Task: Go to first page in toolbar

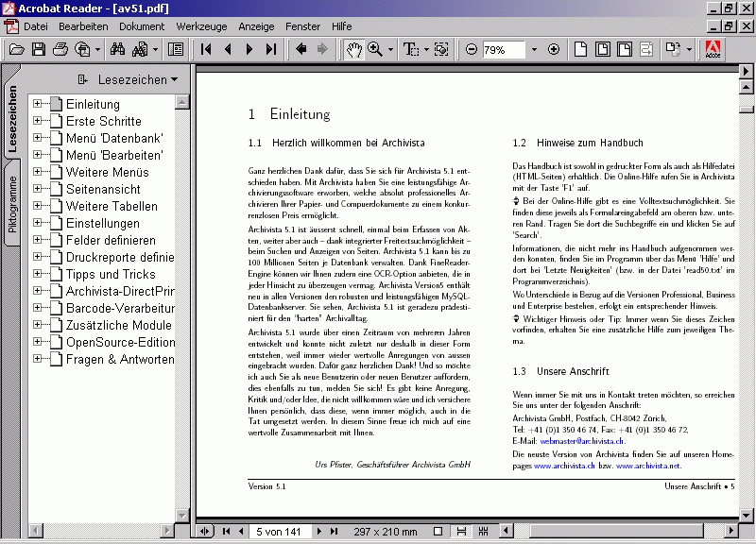Action: (206, 49)
